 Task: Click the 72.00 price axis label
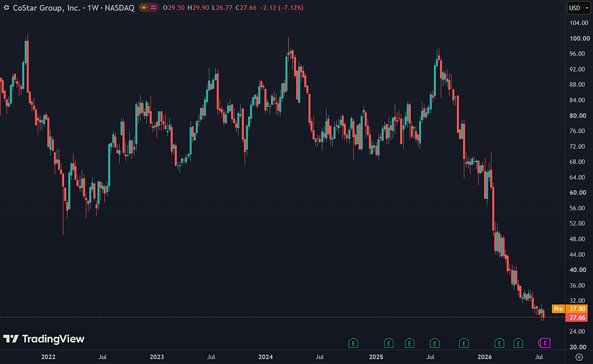click(x=577, y=147)
